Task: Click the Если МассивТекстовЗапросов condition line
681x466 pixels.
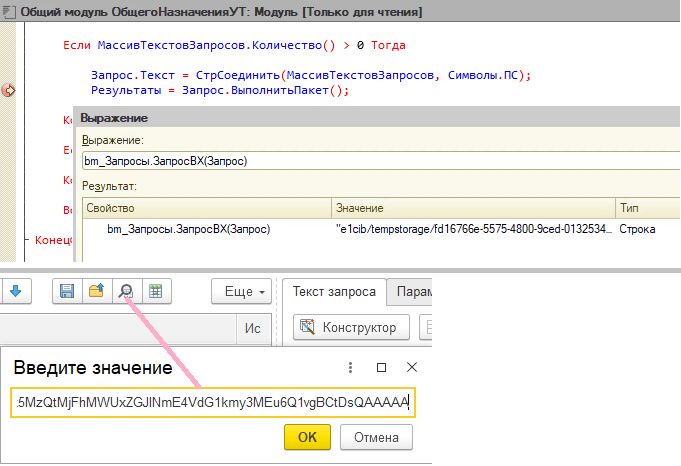Action: pyautogui.click(x=234, y=45)
